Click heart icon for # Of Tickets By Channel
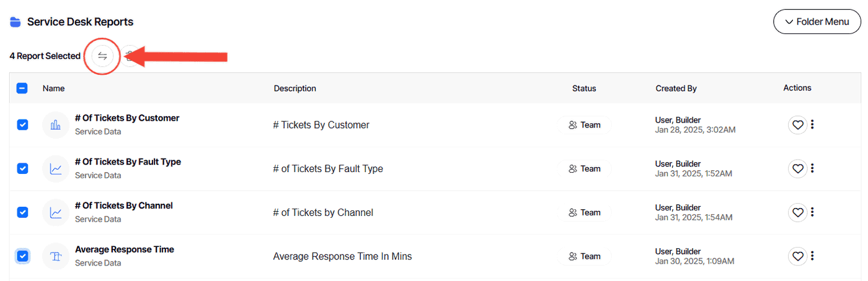This screenshot has width=868, height=281. [797, 212]
